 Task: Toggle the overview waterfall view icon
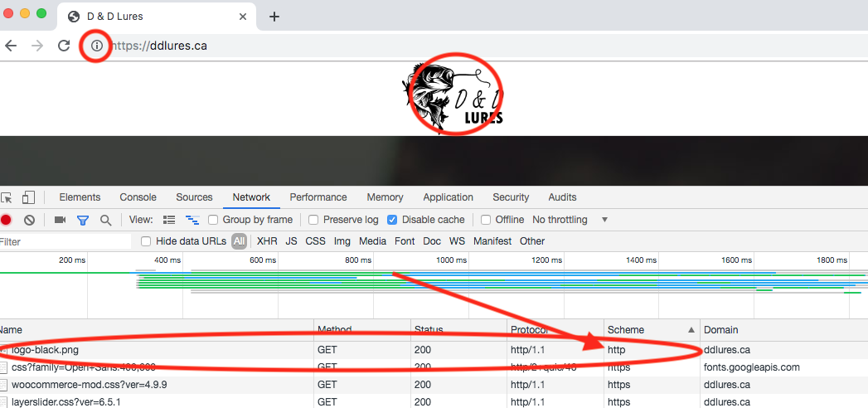pos(192,220)
